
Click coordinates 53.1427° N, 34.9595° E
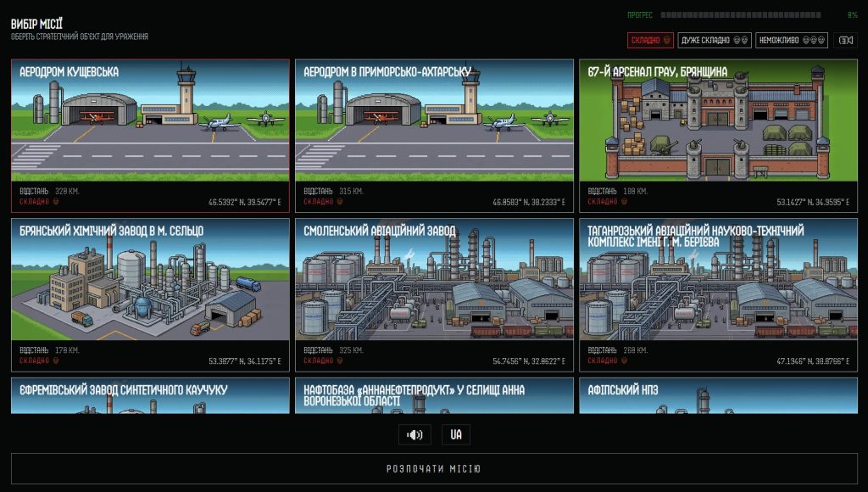(x=813, y=202)
